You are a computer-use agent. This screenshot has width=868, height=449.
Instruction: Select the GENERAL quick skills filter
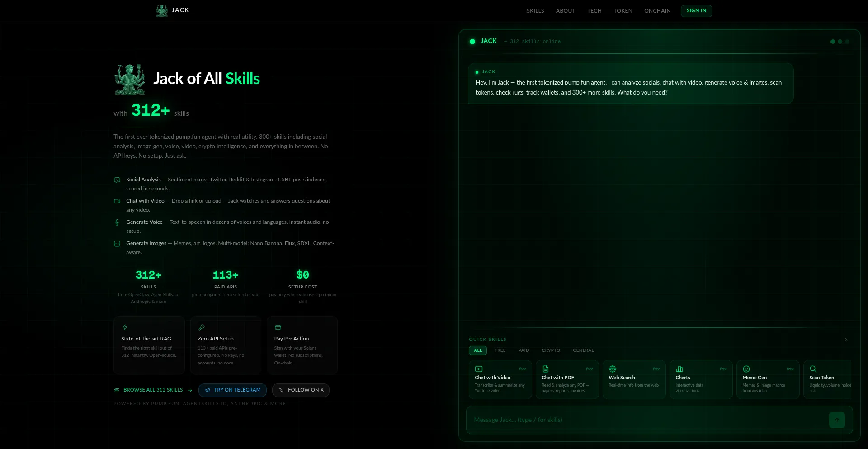point(583,350)
